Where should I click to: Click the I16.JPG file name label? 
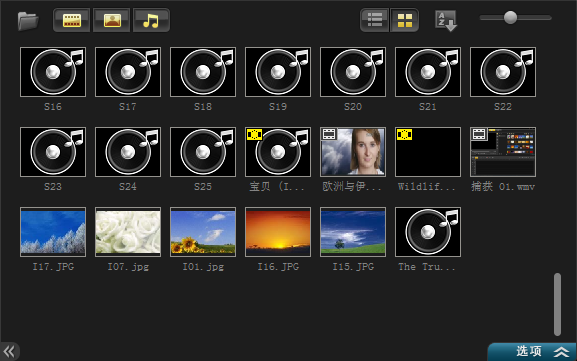[278, 267]
